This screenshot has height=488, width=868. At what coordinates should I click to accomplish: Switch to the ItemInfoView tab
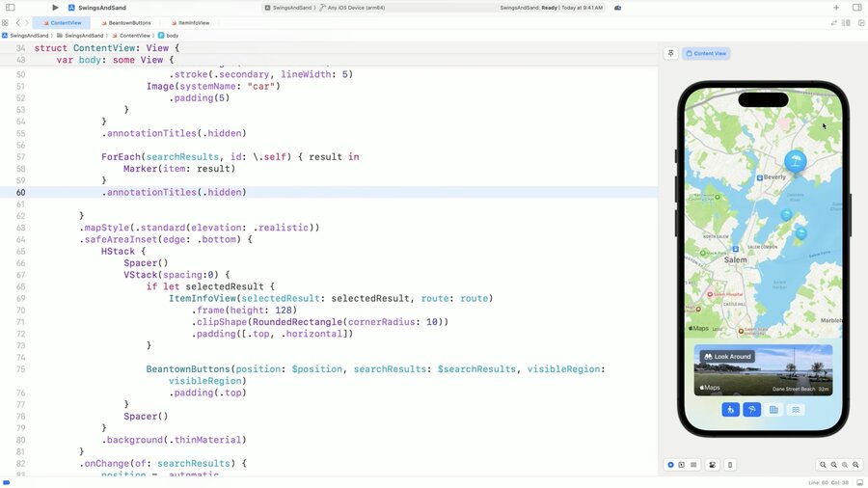[190, 23]
